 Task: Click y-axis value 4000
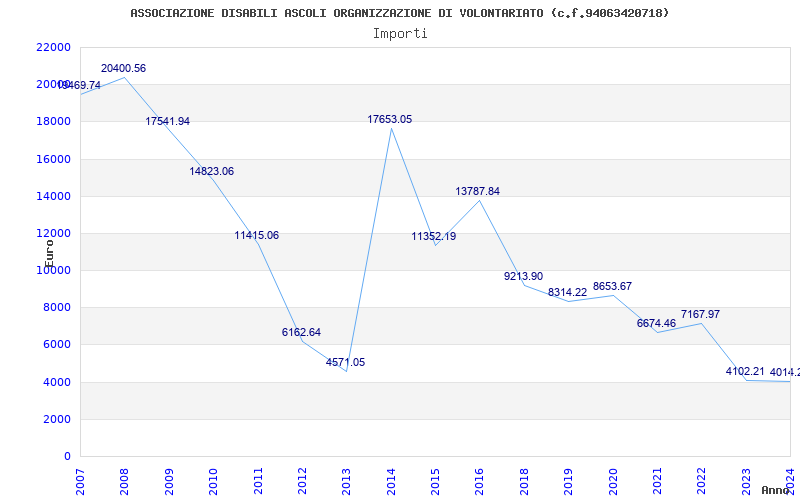[57, 383]
